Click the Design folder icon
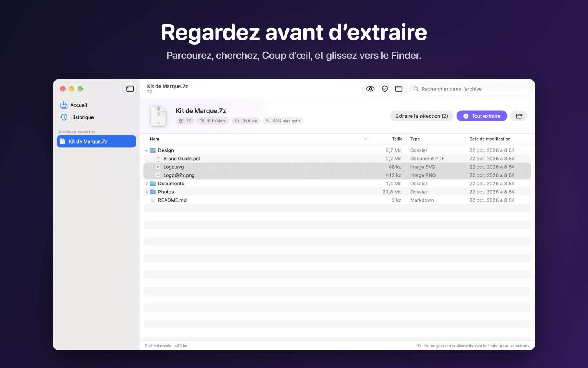The image size is (588, 368). pyautogui.click(x=153, y=150)
